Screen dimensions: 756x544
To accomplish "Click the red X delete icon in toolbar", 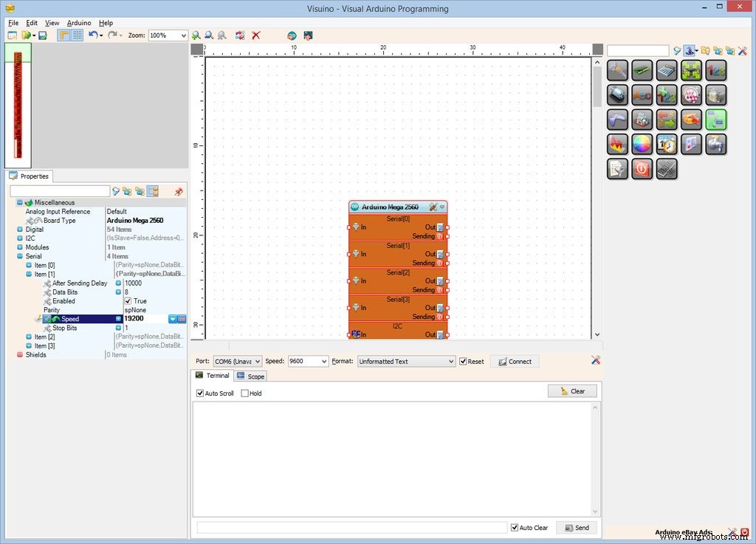I will [x=256, y=35].
